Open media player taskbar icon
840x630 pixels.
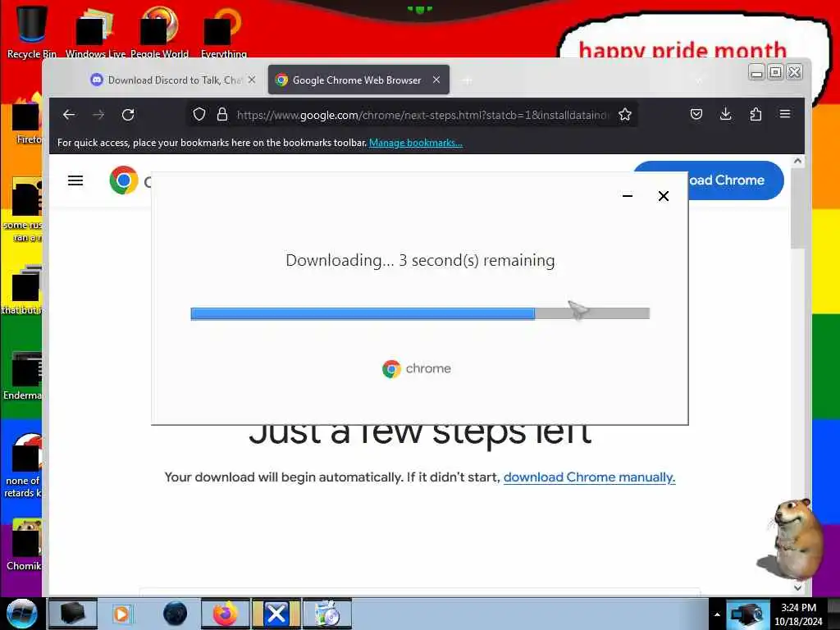[121, 614]
